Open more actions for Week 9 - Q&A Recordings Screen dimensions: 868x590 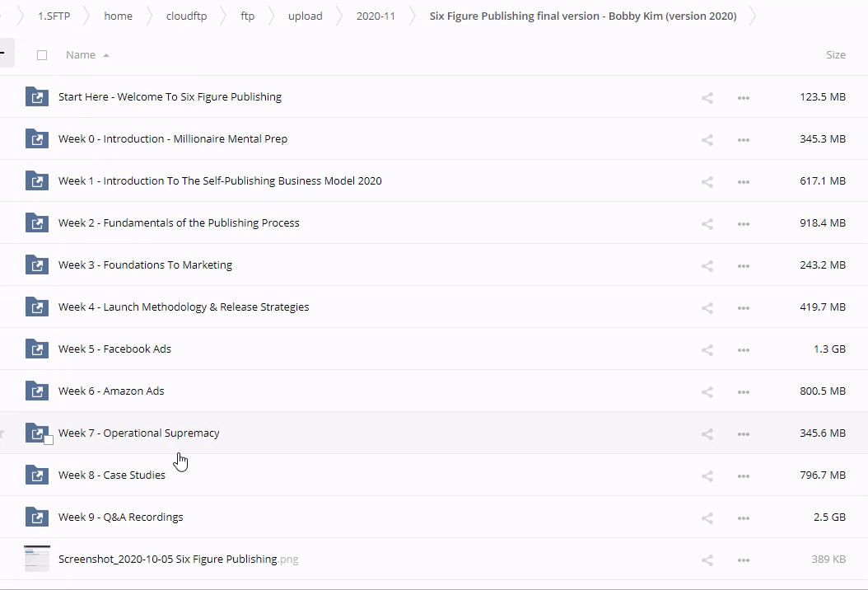point(743,517)
